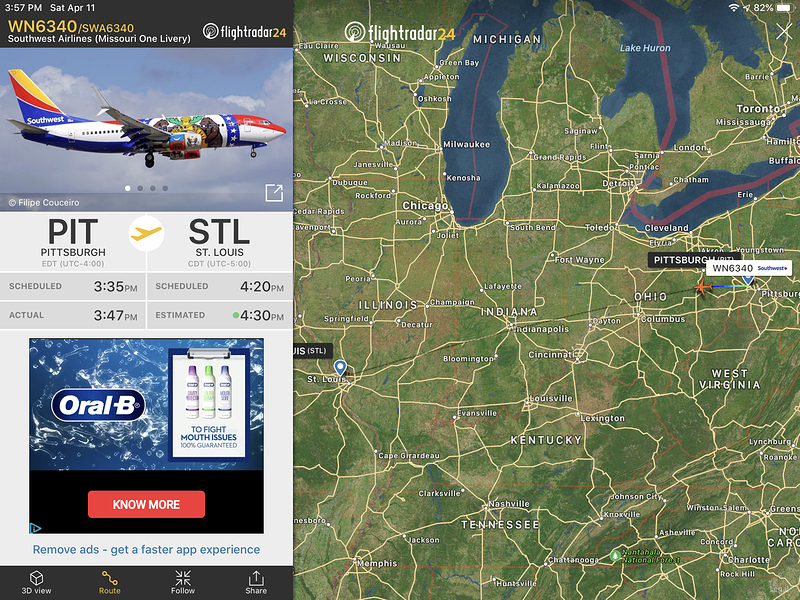Viewport: 800px width, 600px height.
Task: Select the WN6340 flight label on map
Action: click(749, 268)
